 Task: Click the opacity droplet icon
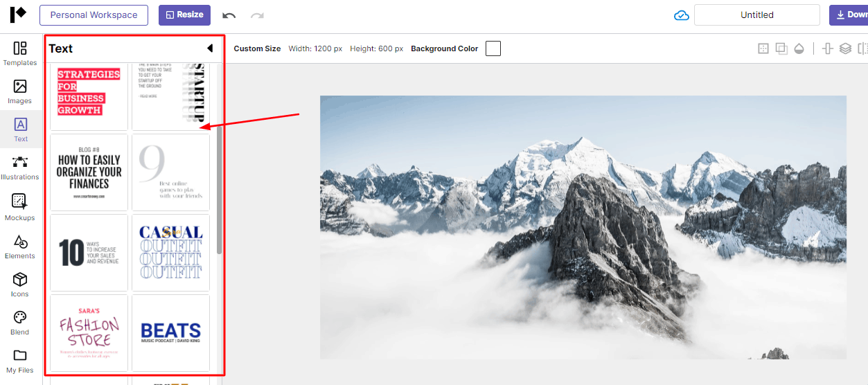point(799,48)
